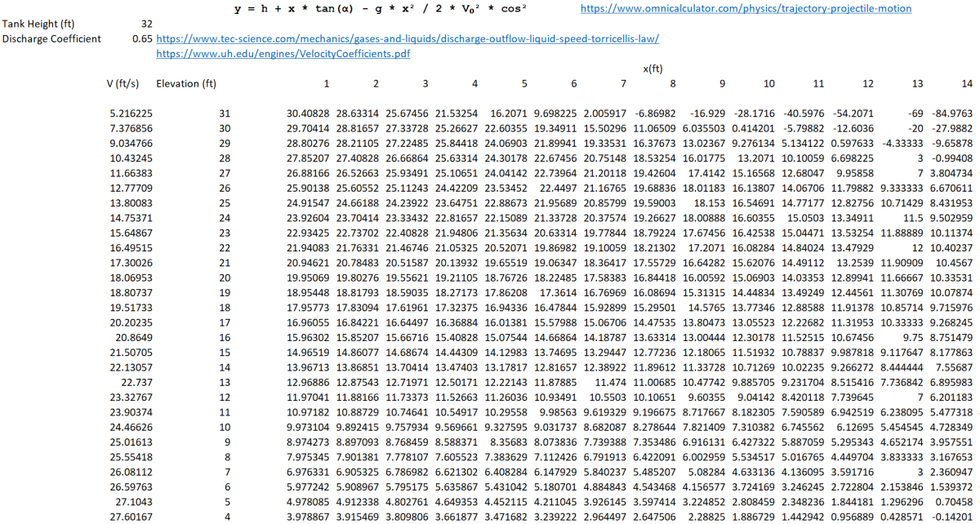This screenshot has height=524, width=980.
Task: Click the cell containing 0.414201
Action: [x=755, y=128]
